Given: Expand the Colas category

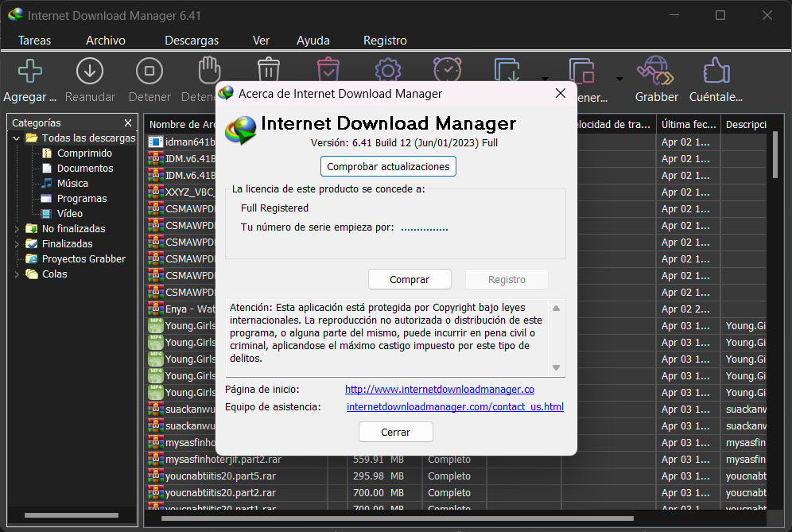Looking at the screenshot, I should coord(16,274).
